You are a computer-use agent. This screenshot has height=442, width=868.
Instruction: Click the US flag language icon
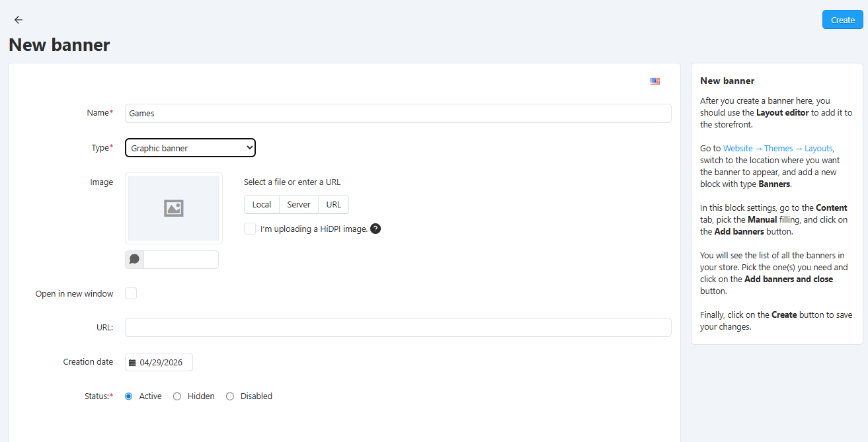point(655,81)
